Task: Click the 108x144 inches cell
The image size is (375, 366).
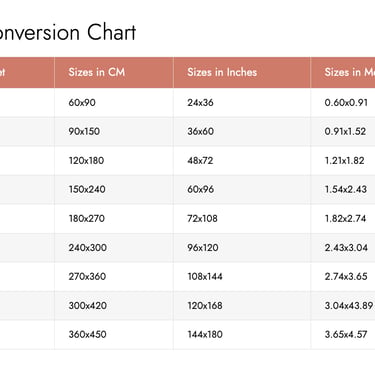Action: click(x=242, y=277)
